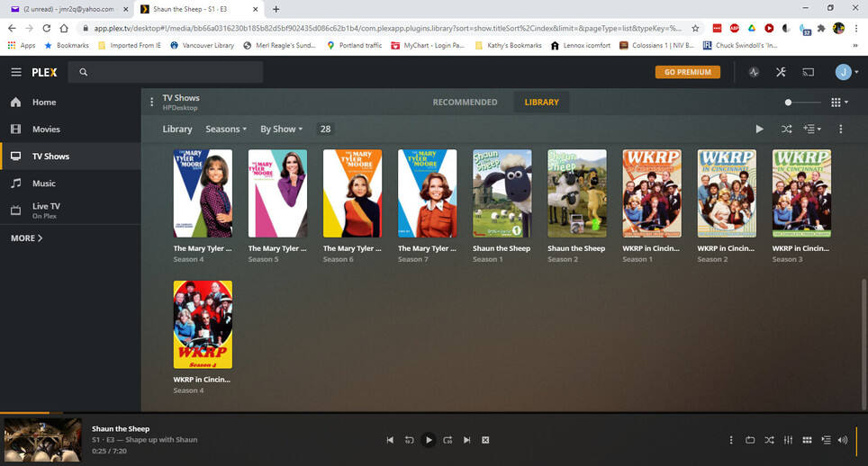Screen dimensions: 868x466
Task: Open chapter selection grid icon
Action: tap(807, 440)
